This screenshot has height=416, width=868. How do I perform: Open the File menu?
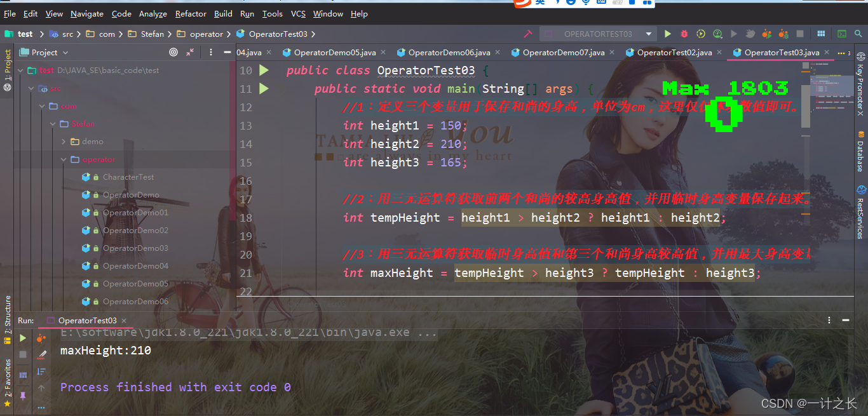[10, 13]
